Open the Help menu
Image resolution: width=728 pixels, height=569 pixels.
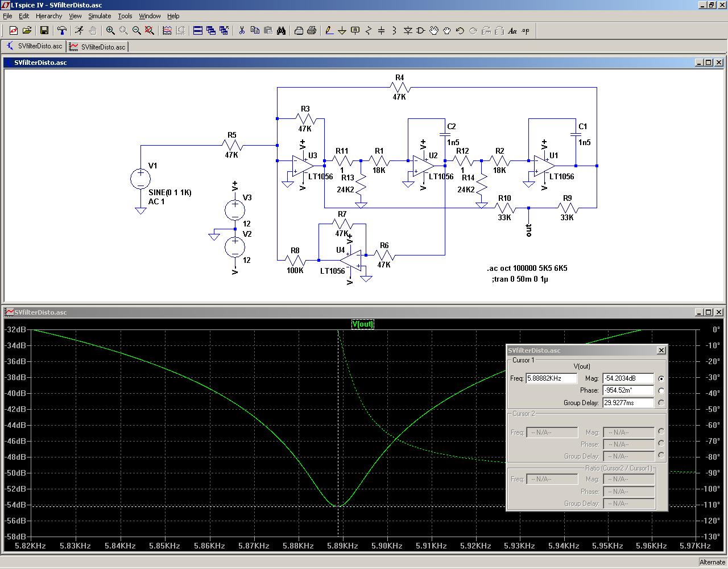173,16
